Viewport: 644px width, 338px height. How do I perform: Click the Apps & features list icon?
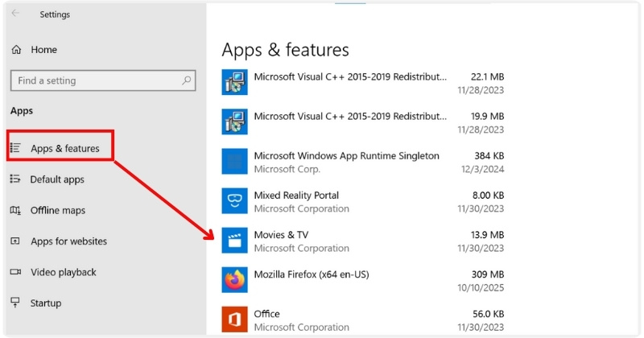pyautogui.click(x=15, y=148)
